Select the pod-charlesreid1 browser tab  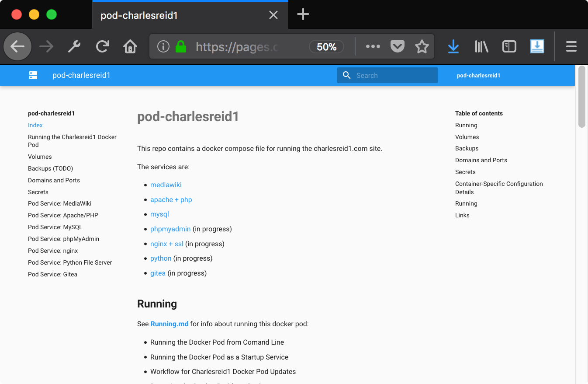(190, 15)
